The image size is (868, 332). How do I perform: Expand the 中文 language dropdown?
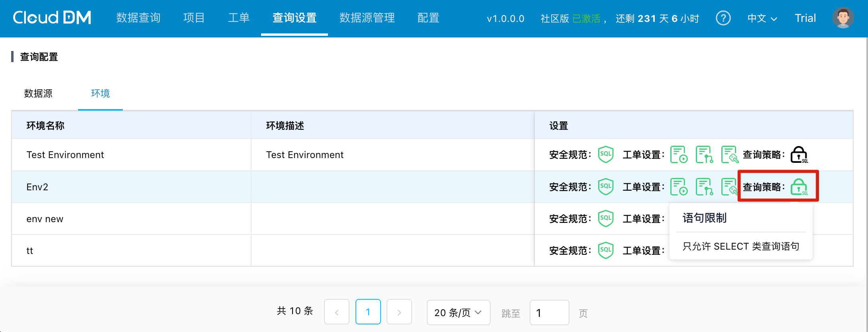coord(762,18)
